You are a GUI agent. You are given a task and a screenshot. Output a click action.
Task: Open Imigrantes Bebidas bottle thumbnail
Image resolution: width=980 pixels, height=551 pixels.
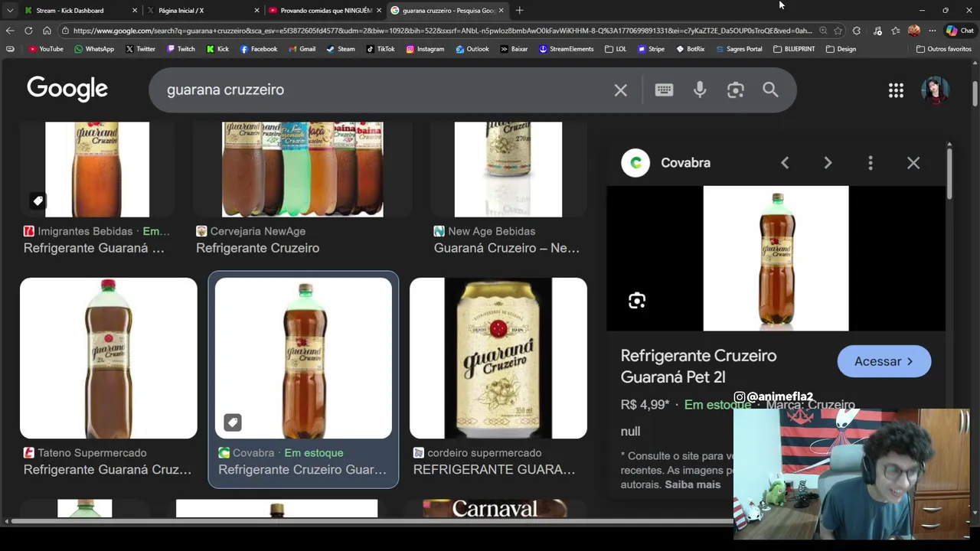[97, 169]
